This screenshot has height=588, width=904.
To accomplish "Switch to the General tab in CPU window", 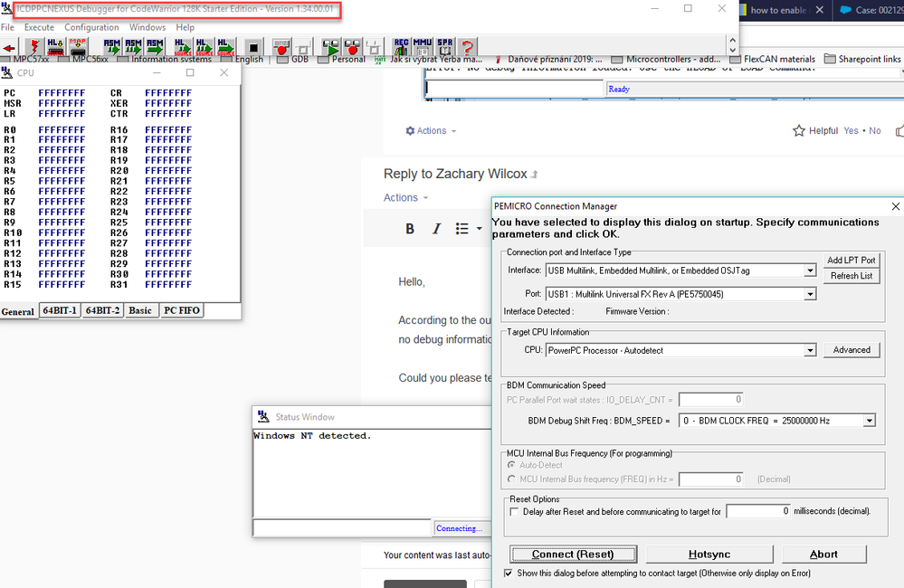I will pos(18,311).
